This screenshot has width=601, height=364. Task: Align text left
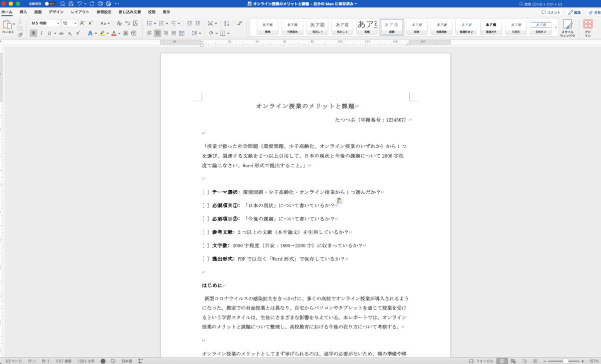coord(149,33)
